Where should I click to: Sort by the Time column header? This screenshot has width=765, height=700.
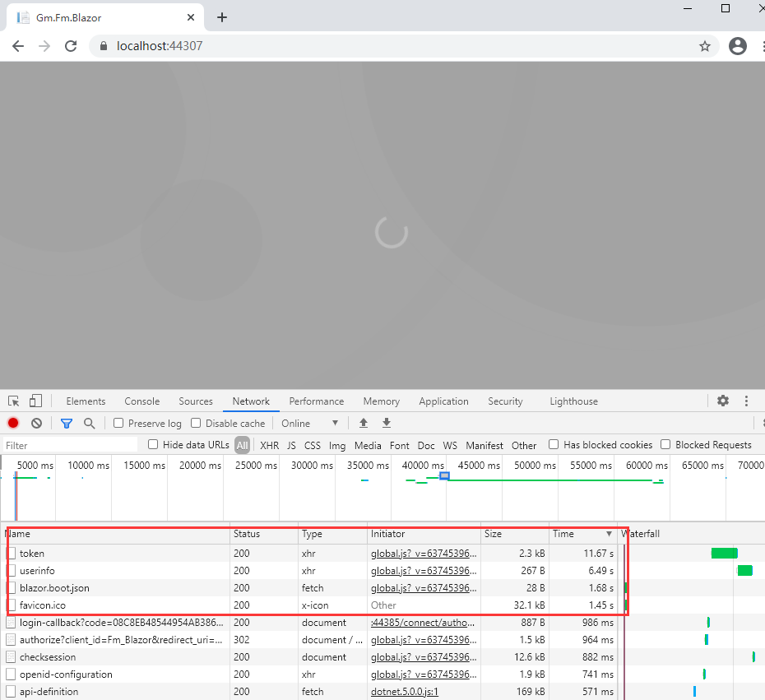coord(583,534)
